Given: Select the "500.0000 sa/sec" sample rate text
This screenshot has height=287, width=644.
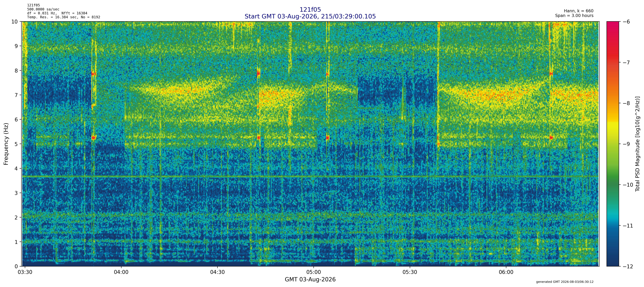Looking at the screenshot, I should coord(43,9).
